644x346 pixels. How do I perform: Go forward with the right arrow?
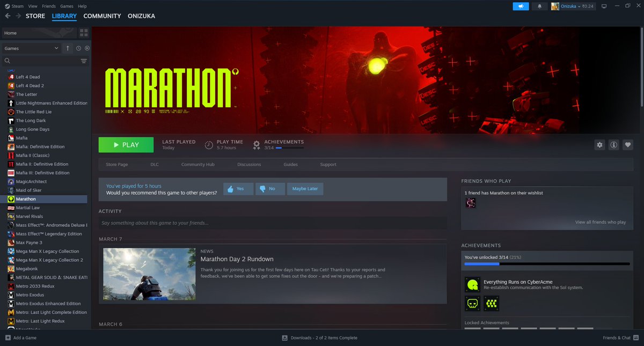[x=18, y=16]
